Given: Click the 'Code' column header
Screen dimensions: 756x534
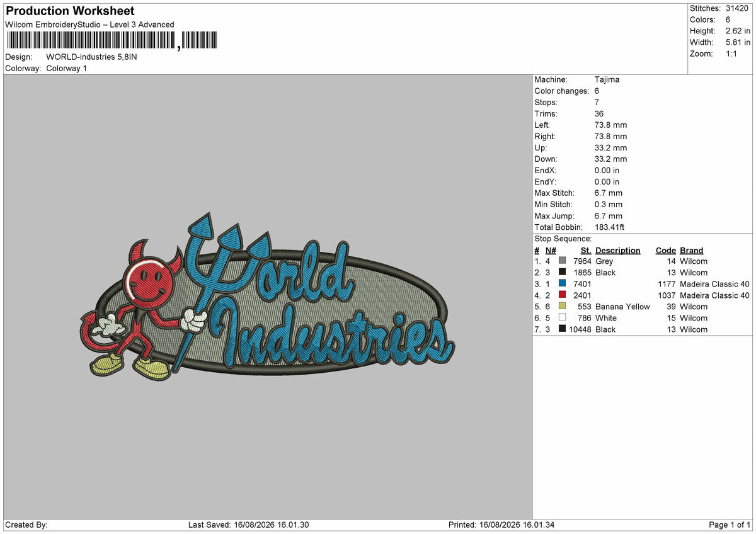Looking at the screenshot, I should (665, 250).
